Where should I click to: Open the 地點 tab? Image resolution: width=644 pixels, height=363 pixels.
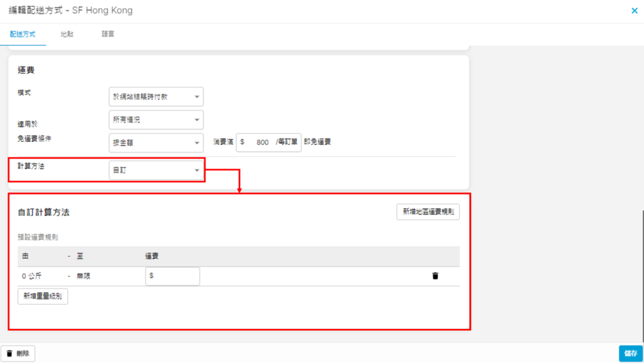tap(67, 34)
